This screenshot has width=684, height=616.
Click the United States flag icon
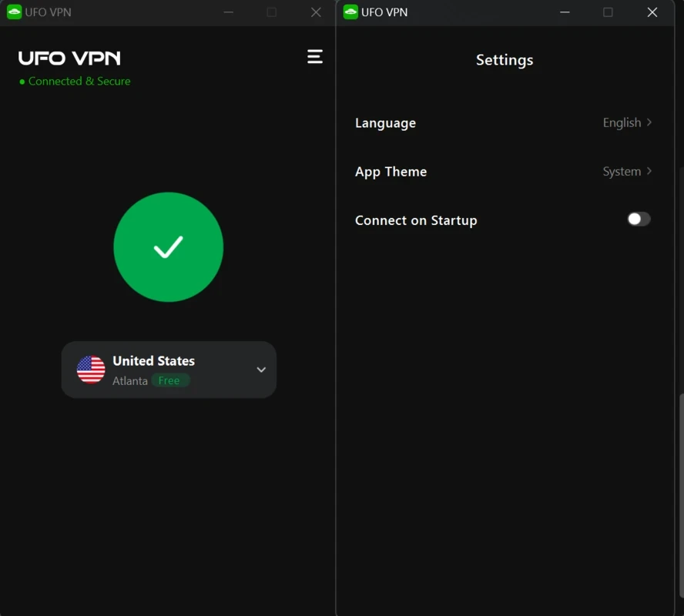click(x=91, y=370)
